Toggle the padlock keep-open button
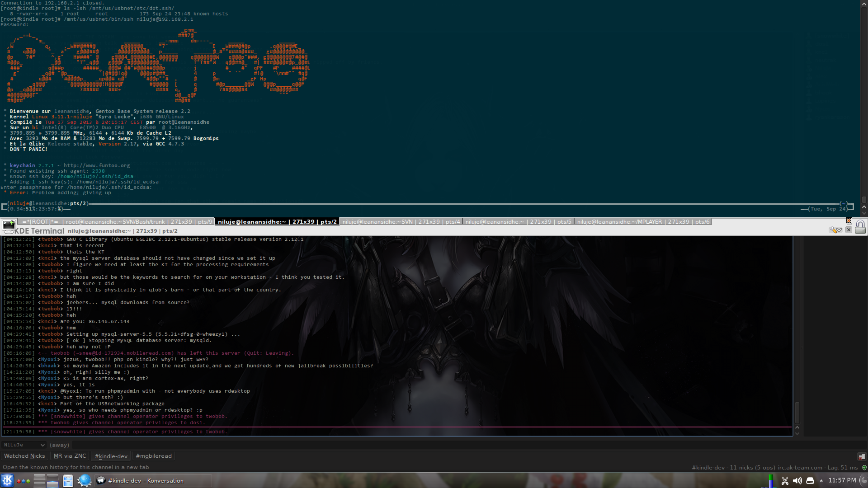Viewport: 868px width, 488px height. click(860, 227)
